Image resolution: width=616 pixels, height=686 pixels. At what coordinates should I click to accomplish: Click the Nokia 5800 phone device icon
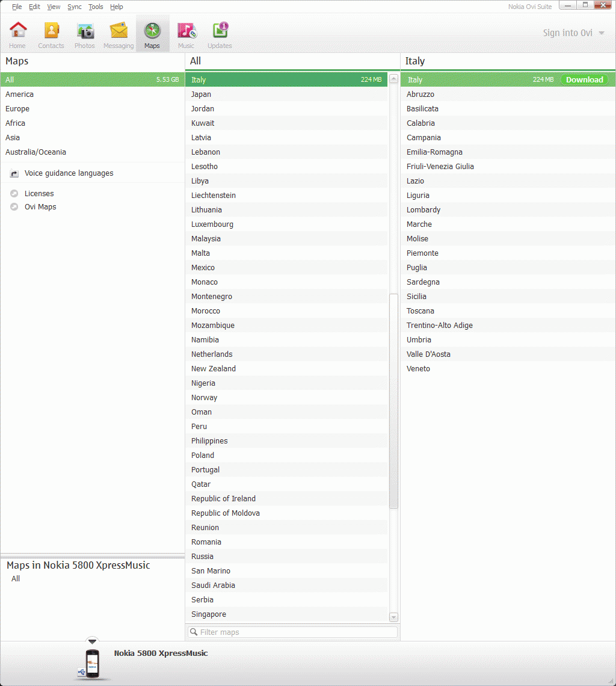coord(91,663)
